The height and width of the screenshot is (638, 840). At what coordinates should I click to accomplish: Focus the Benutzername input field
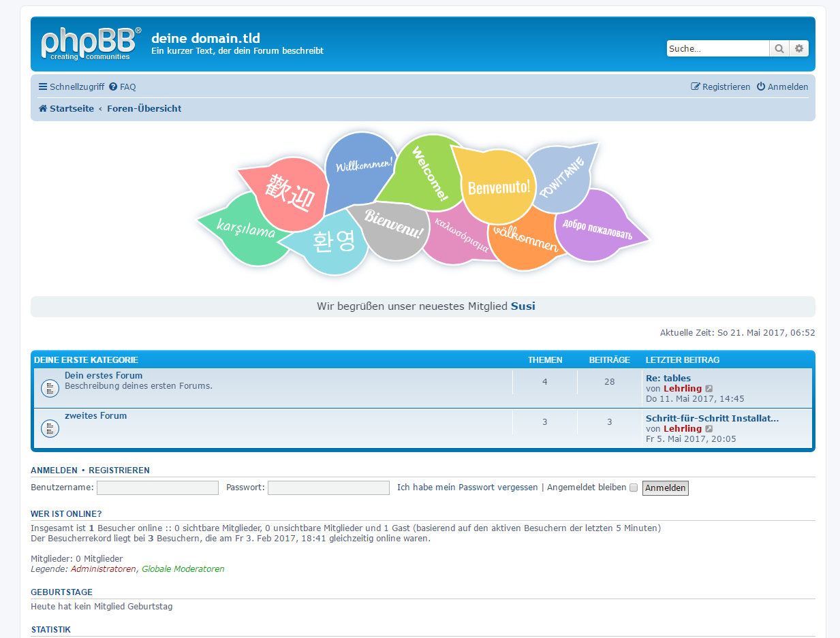[x=157, y=488]
